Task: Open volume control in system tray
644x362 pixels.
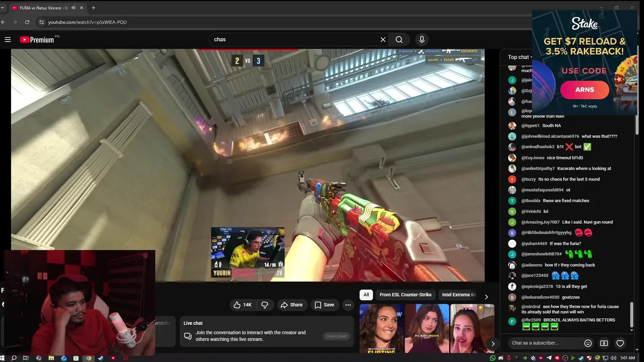Action: [613, 358]
